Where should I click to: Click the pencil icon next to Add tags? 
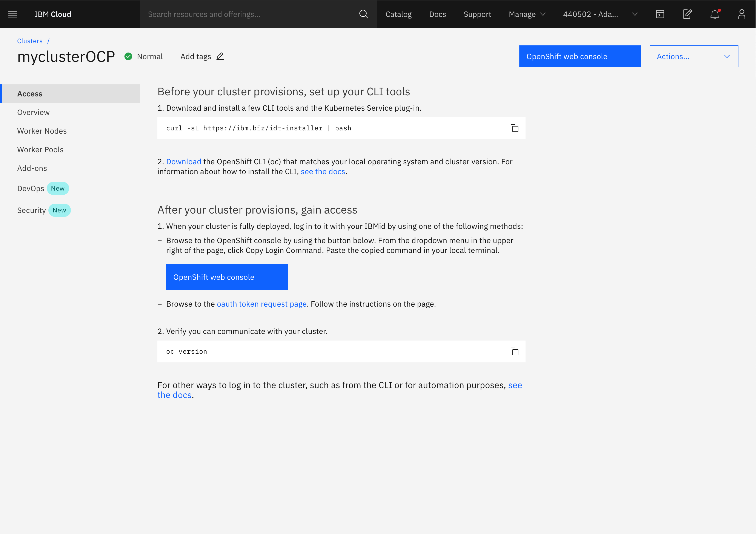[220, 56]
